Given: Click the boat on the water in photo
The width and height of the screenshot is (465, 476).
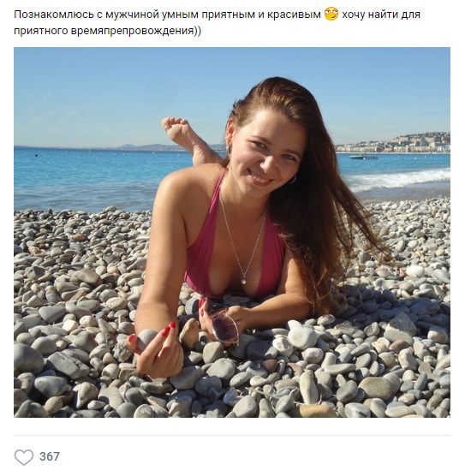Looking at the screenshot, I should 363,157.
